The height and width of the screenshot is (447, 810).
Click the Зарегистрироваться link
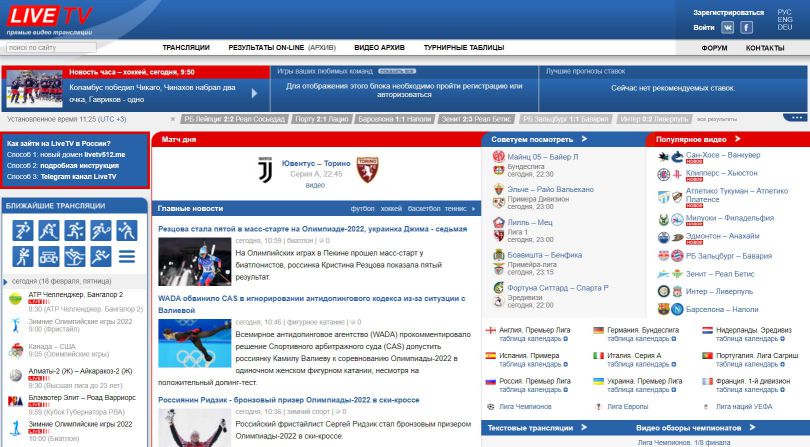pyautogui.click(x=728, y=12)
